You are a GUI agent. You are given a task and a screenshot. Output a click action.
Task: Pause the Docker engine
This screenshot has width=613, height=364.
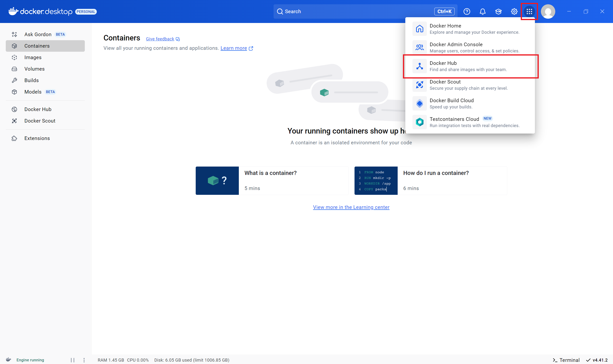point(72,360)
